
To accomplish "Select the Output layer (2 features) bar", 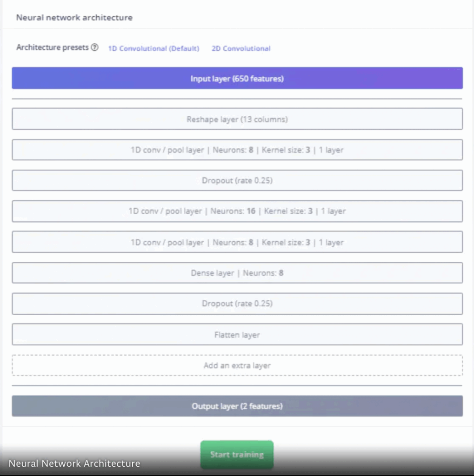I will pyautogui.click(x=237, y=406).
